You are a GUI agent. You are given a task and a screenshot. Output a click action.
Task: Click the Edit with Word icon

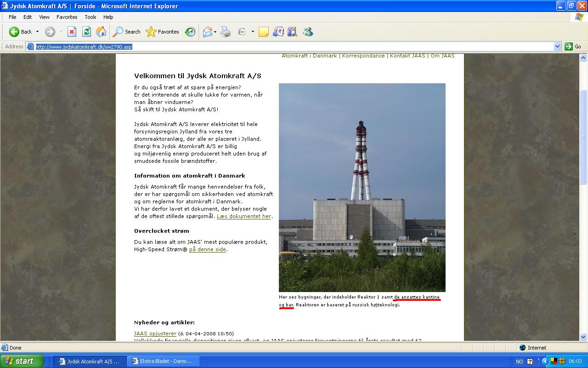[242, 32]
